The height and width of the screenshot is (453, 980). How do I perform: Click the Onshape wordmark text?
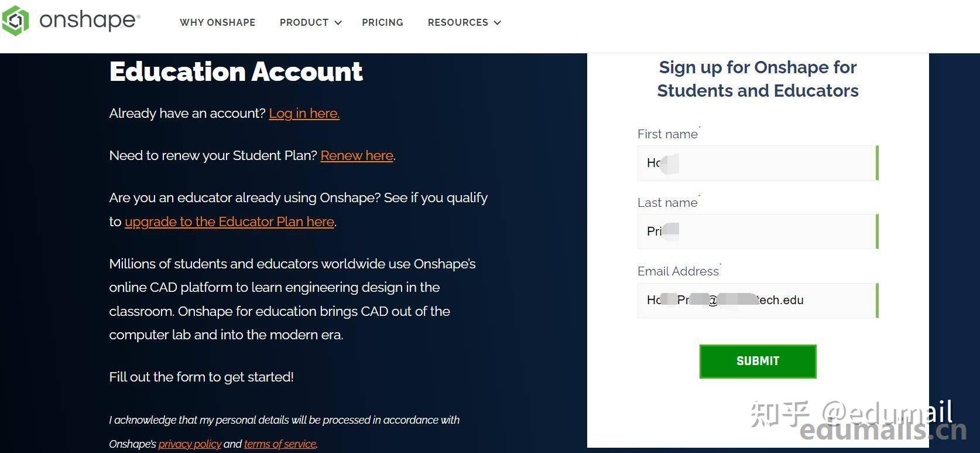coord(89,21)
